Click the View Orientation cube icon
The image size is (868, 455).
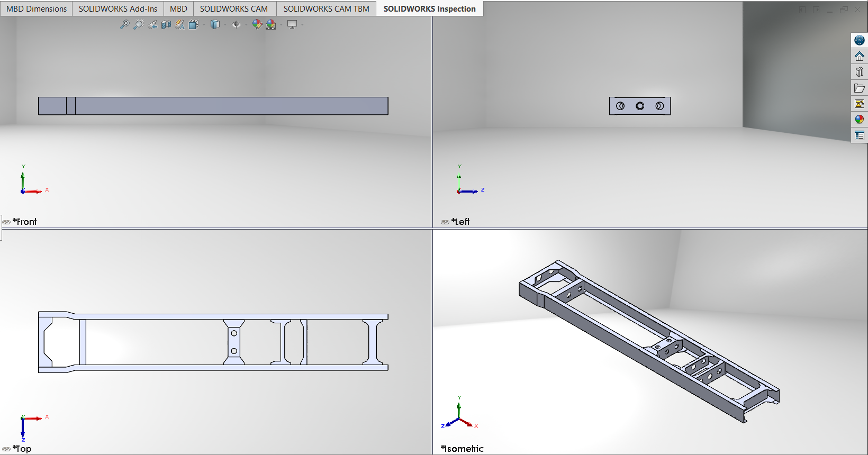tap(194, 24)
